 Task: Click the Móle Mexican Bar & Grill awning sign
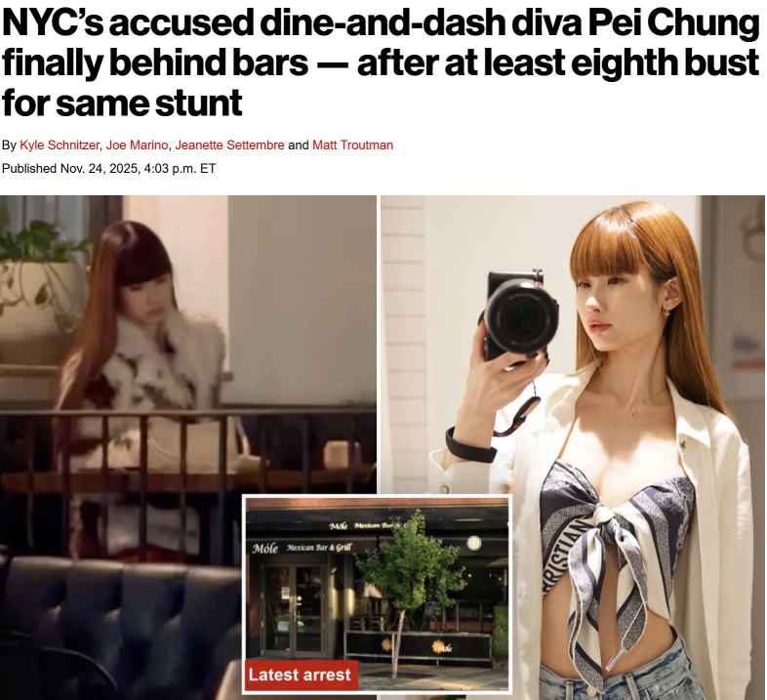point(302,548)
